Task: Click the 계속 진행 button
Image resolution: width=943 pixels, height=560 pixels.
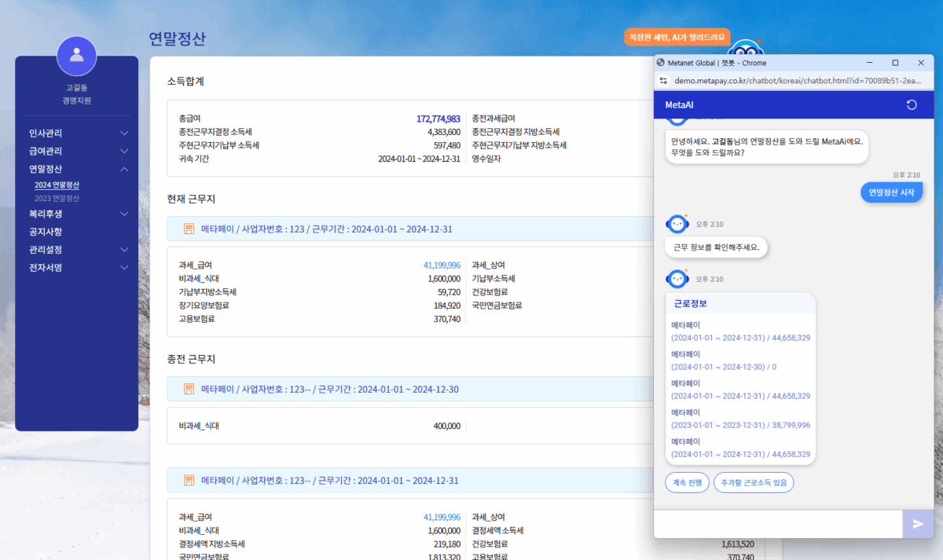Action: pyautogui.click(x=687, y=482)
